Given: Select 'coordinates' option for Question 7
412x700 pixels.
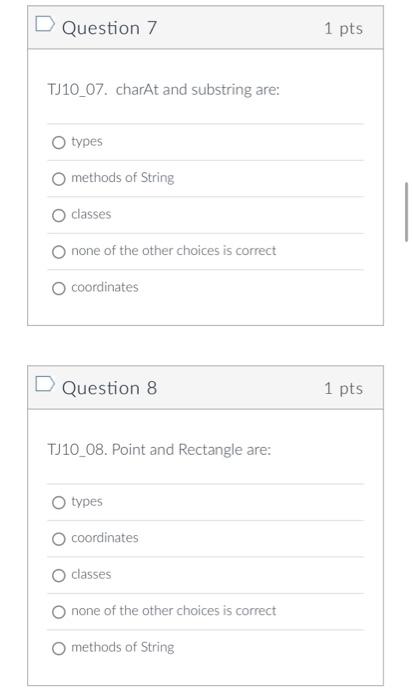Looking at the screenshot, I should 58,288.
